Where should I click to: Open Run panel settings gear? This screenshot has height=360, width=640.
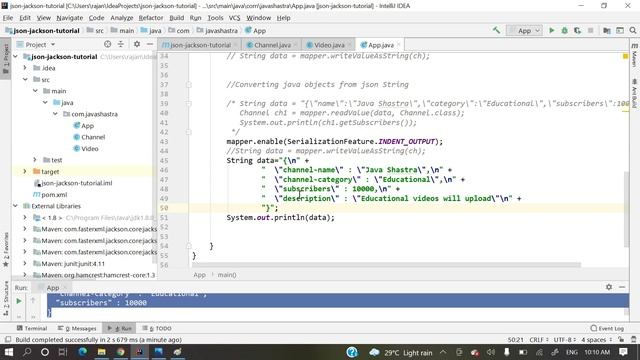click(609, 287)
